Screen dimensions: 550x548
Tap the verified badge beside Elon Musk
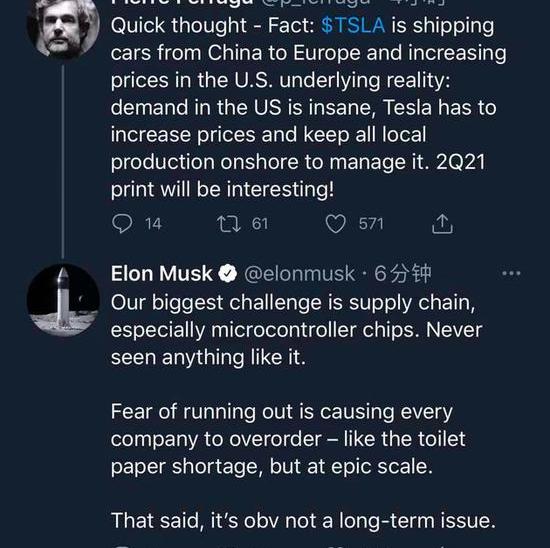click(228, 273)
